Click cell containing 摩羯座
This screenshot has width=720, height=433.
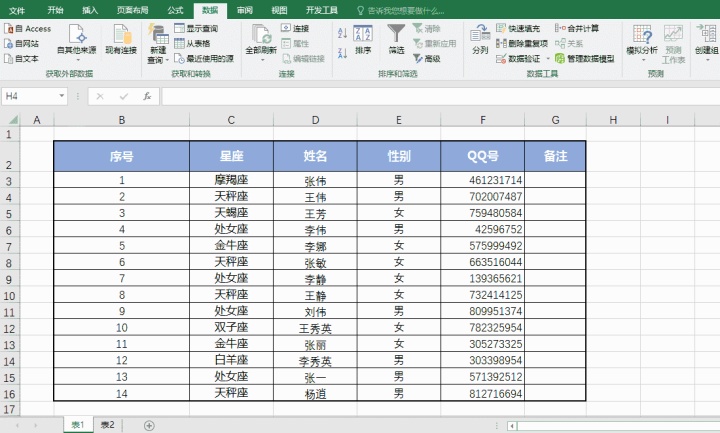tap(231, 180)
